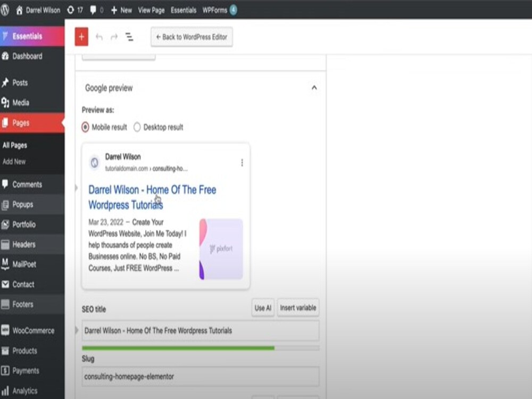This screenshot has width=532, height=399.
Task: Collapse the Google preview section chevron
Action: (314, 88)
